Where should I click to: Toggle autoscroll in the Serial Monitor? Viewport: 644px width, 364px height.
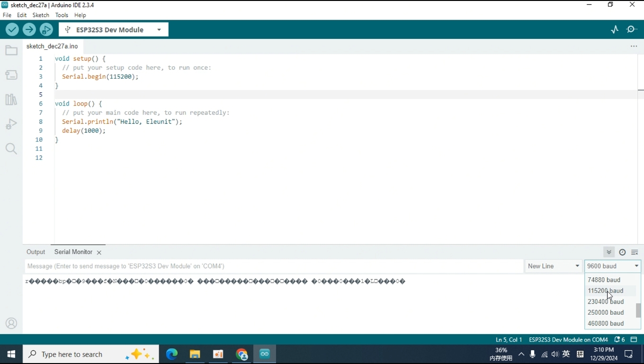click(x=609, y=252)
